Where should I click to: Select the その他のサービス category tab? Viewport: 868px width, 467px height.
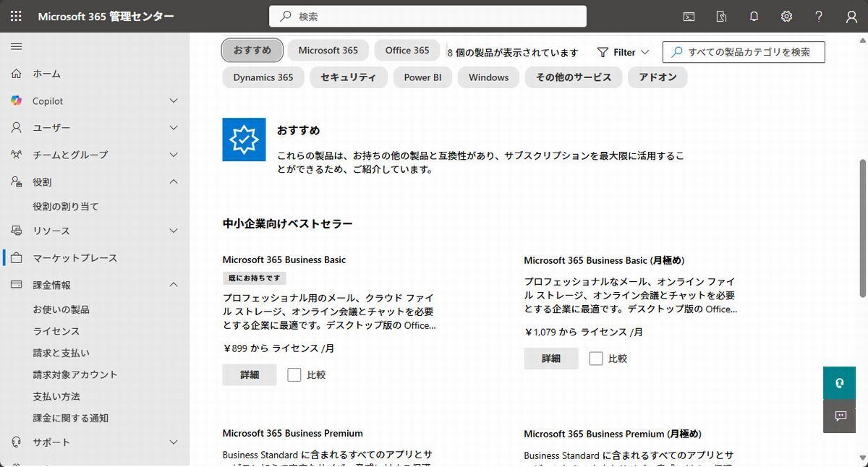[574, 77]
